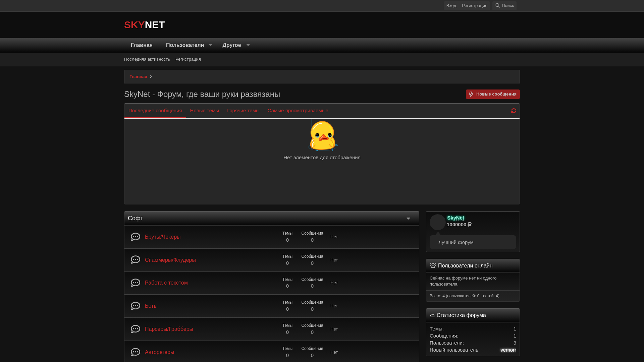Open the Парсеры/Грабберы forum
Viewport: 644px width, 362px height.
pos(169,329)
